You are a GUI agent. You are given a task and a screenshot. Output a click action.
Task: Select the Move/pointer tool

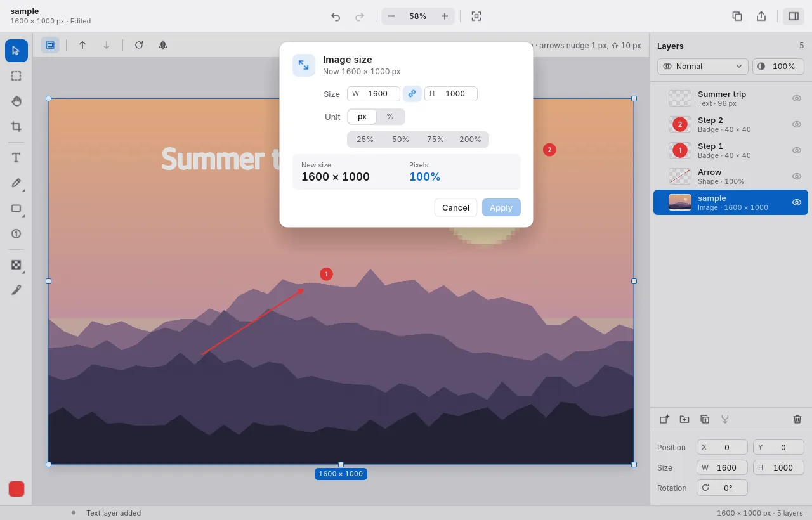[16, 51]
